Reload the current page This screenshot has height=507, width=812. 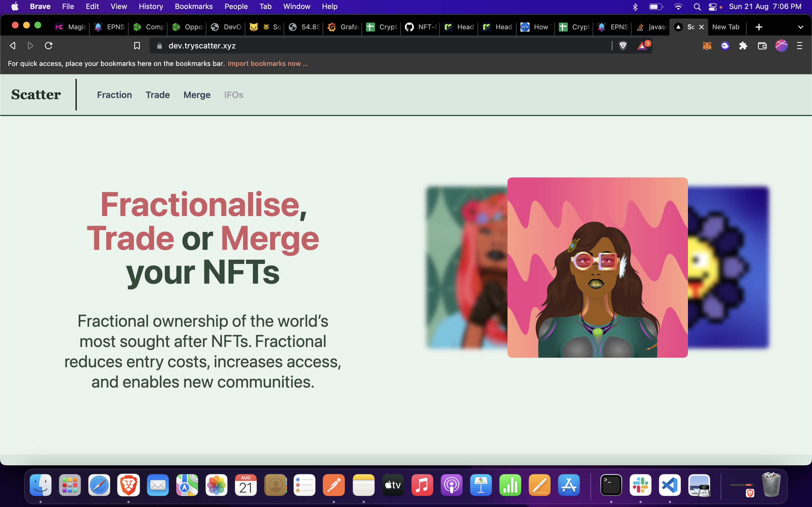tap(49, 46)
